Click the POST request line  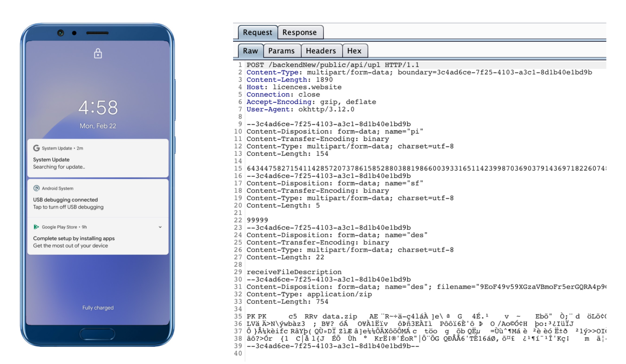(332, 64)
